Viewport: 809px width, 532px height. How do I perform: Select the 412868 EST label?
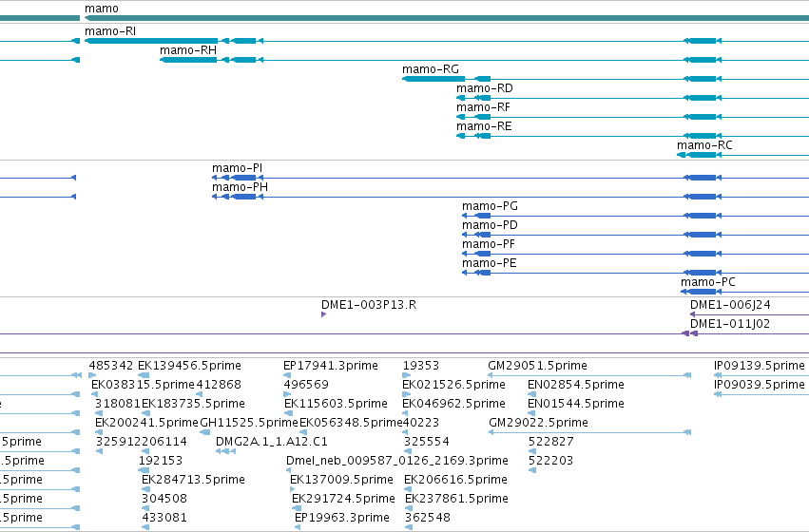219,385
